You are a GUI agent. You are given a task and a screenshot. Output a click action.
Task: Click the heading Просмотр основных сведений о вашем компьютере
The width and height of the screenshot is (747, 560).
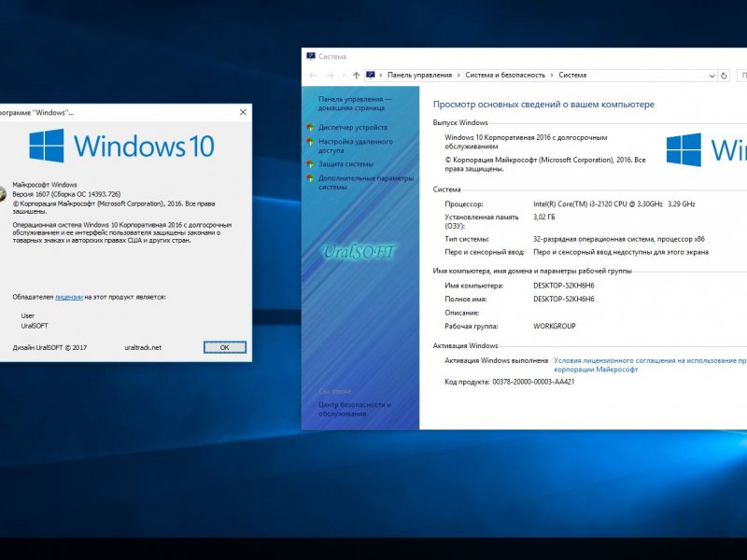[x=543, y=105]
